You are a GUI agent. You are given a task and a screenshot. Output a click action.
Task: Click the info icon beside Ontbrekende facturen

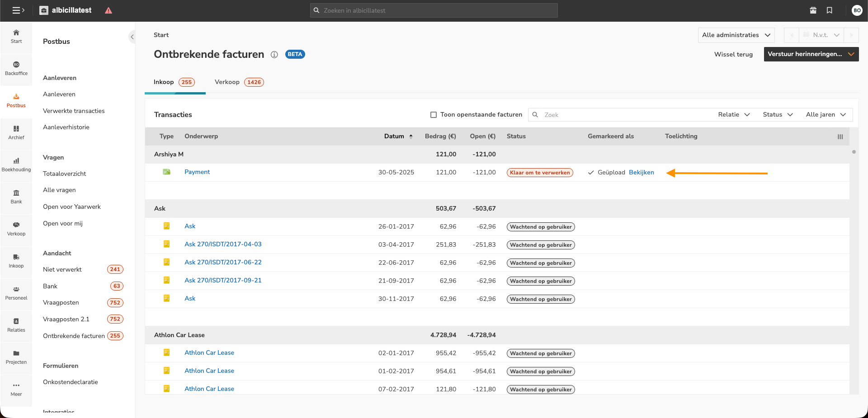coord(274,55)
